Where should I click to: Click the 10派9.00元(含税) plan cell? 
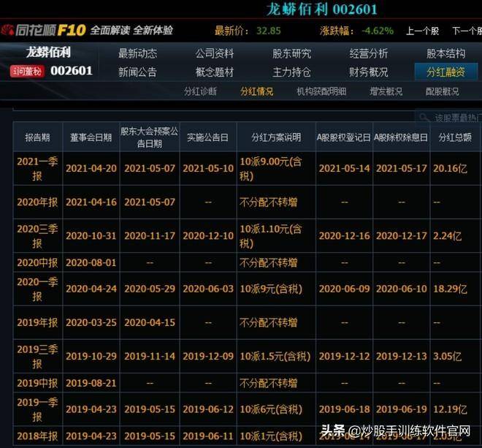276,168
